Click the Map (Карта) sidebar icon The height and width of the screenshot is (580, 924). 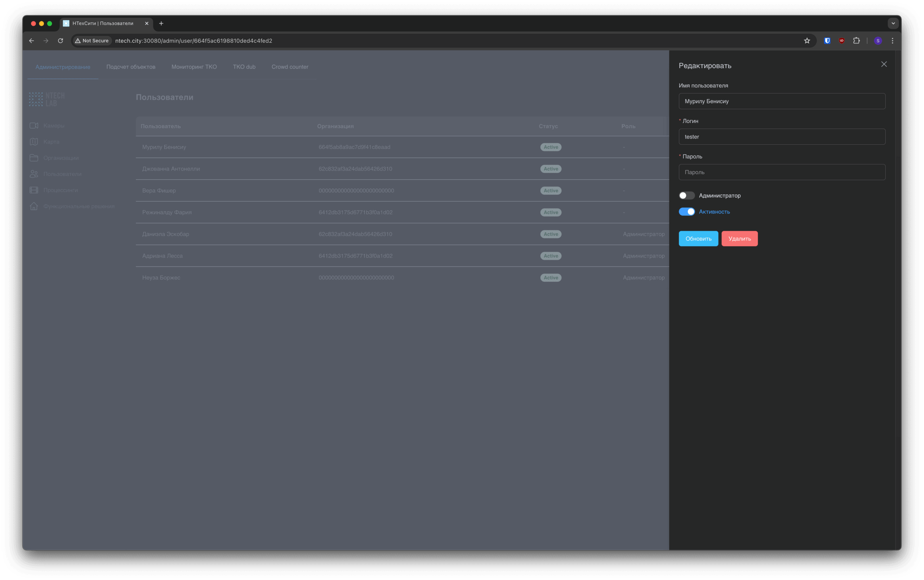[x=34, y=142]
